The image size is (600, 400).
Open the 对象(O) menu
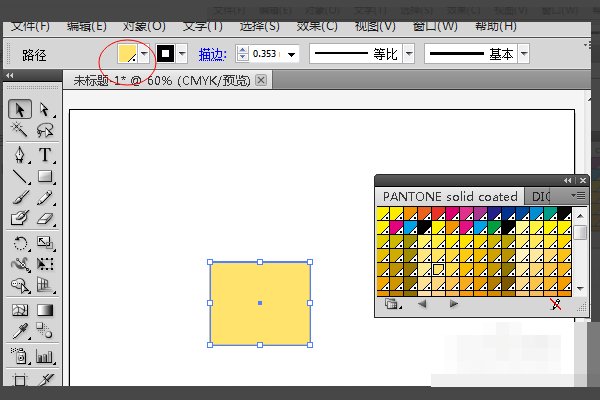pos(144,24)
